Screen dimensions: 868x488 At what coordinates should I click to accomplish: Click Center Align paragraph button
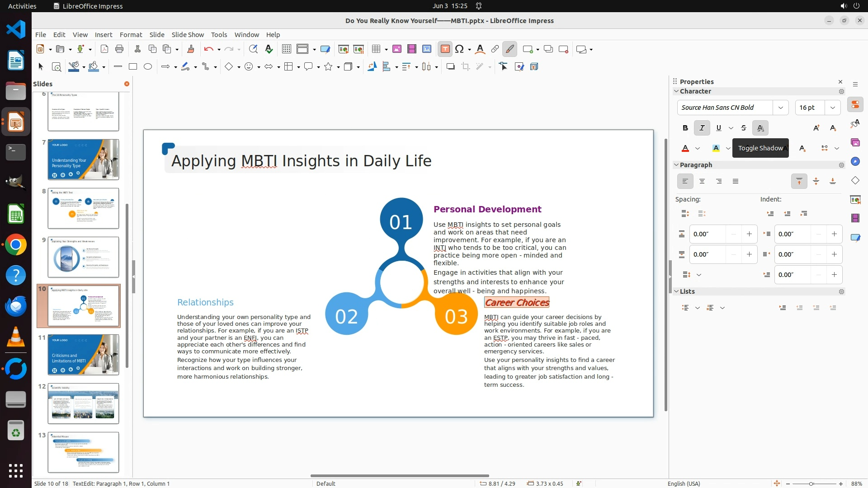coord(702,181)
